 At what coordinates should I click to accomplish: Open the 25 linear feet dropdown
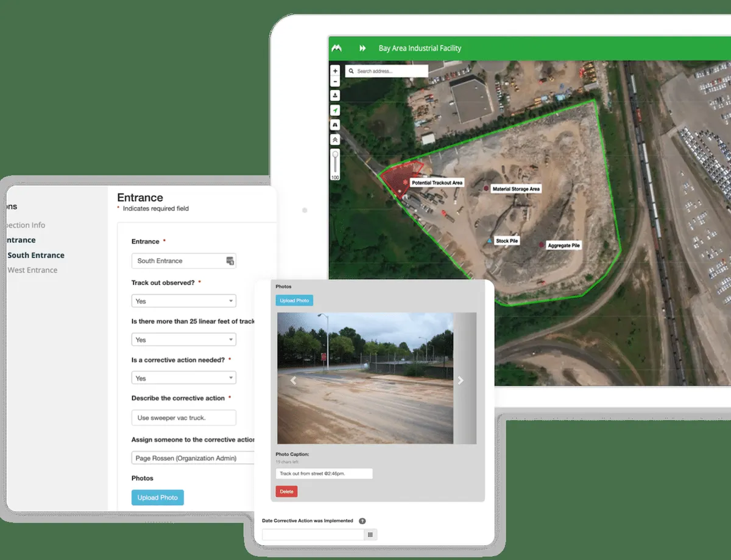(183, 340)
